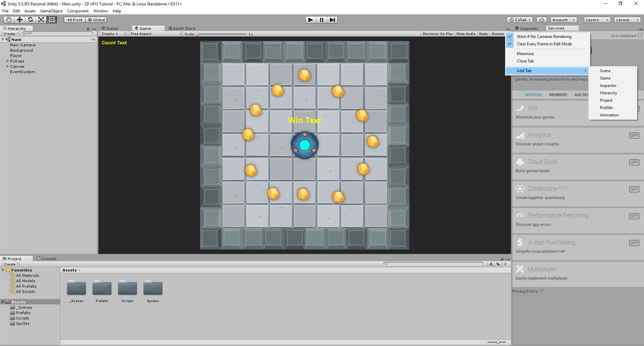Turn on Analytics with its OFF toggle
This screenshot has width=644, height=346.
tap(634, 136)
